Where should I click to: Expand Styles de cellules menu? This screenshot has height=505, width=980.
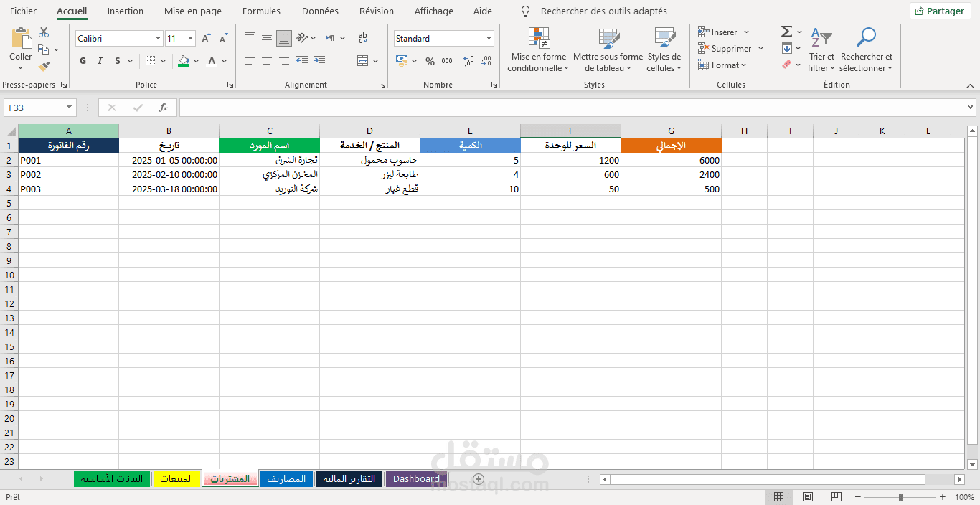coord(664,50)
